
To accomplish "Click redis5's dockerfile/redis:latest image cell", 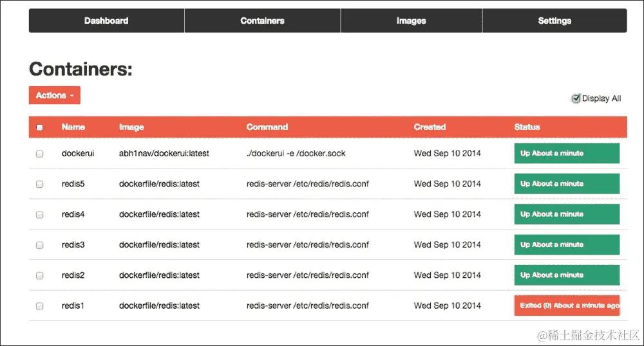I will pyautogui.click(x=159, y=184).
